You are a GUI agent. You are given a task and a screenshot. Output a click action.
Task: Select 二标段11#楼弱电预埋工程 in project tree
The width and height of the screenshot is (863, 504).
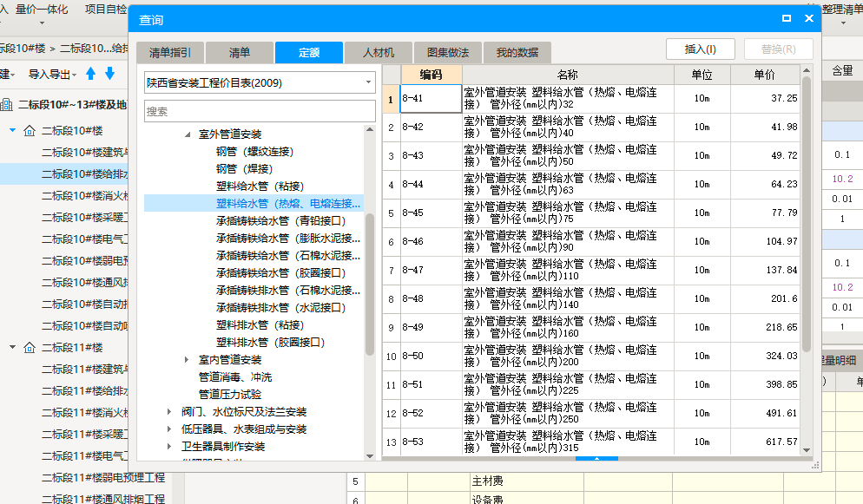[x=103, y=478]
